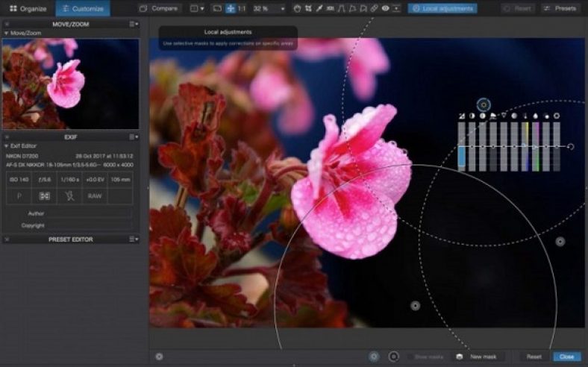This screenshot has width=588, height=367.
Task: Click the blue exposure slider in equalizer
Action: (462, 155)
